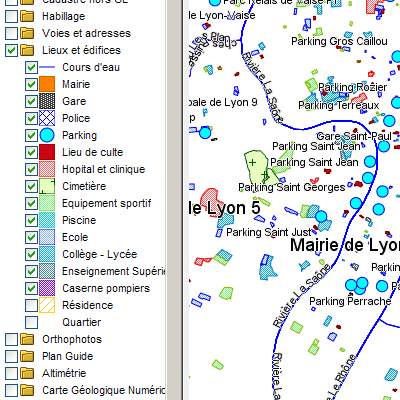Click the pink Hopital et clinique symbol
Image resolution: width=400 pixels, height=400 pixels.
[x=47, y=169]
